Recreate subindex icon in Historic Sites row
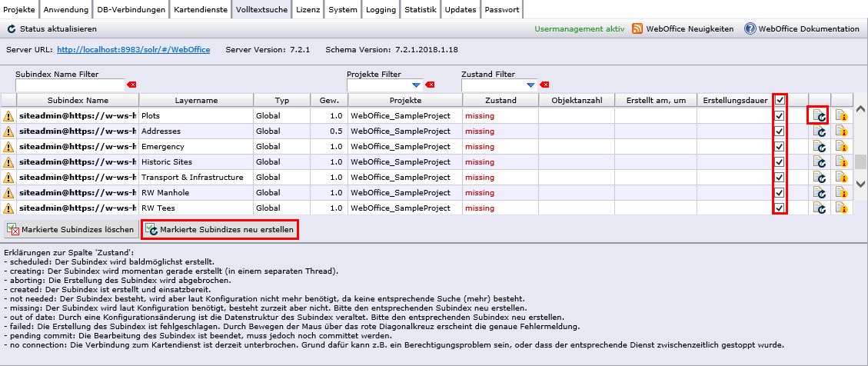868x366 pixels. coord(820,162)
